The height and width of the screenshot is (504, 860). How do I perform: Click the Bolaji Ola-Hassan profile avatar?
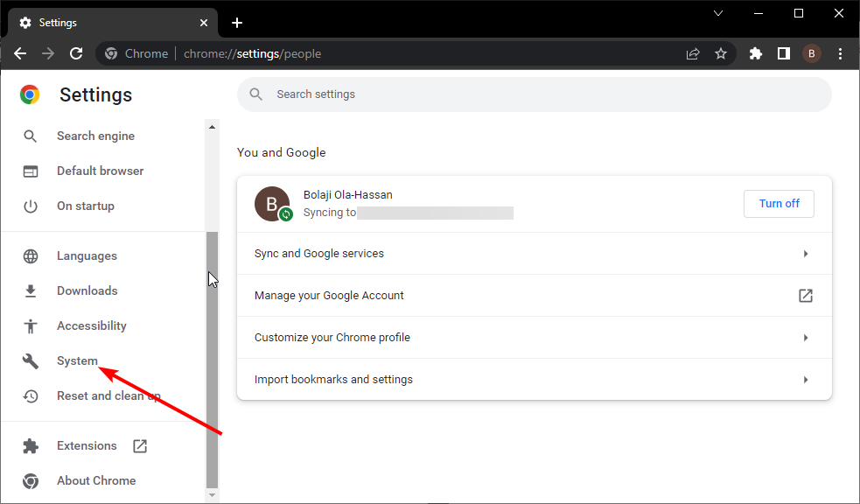(272, 204)
